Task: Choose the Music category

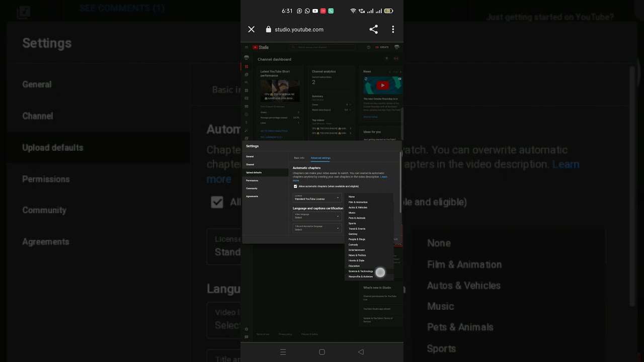Action: (x=369, y=213)
